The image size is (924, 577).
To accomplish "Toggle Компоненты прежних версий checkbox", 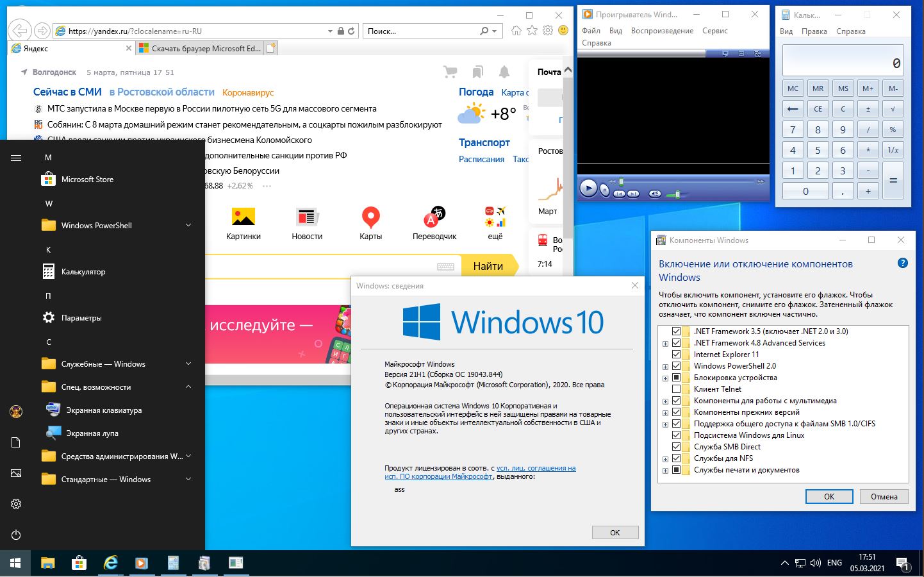I will pyautogui.click(x=676, y=412).
